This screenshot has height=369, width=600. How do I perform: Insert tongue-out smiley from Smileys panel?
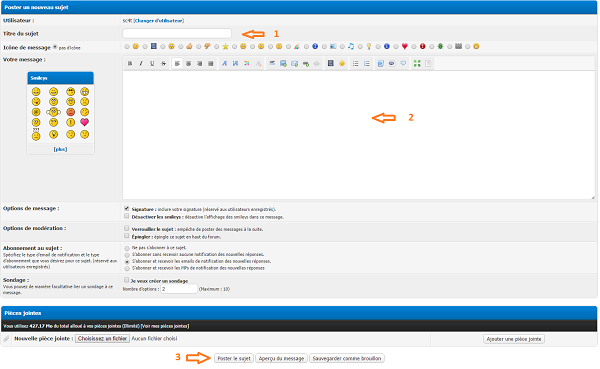(36, 101)
